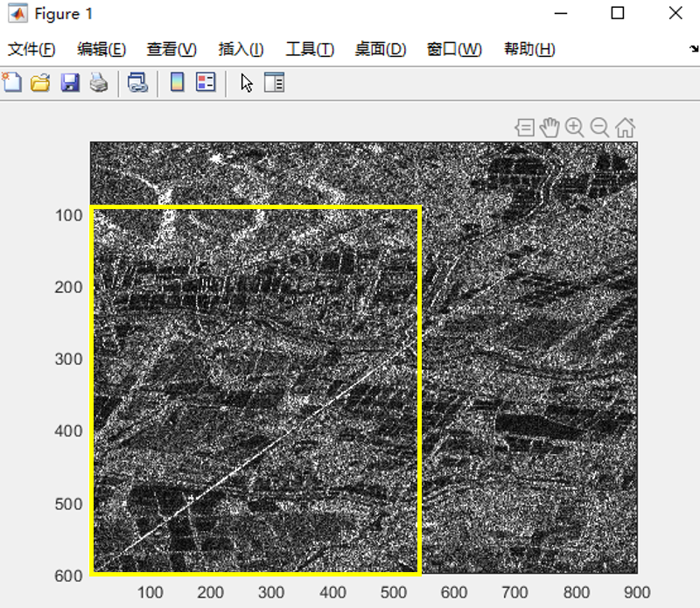Screen dimensions: 700x608
Task: Enable the Pan hand tool
Action: coord(549,126)
